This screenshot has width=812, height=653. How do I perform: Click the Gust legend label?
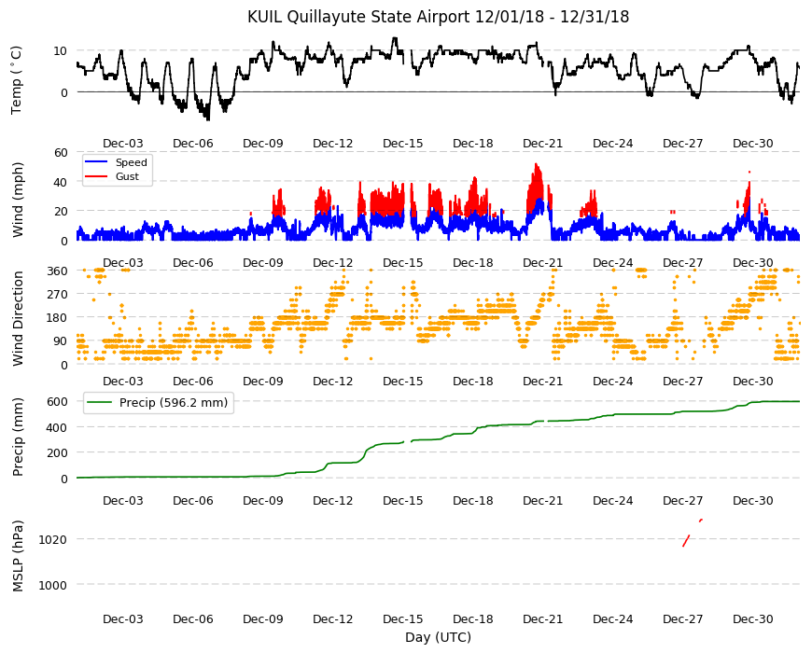pos(127,176)
